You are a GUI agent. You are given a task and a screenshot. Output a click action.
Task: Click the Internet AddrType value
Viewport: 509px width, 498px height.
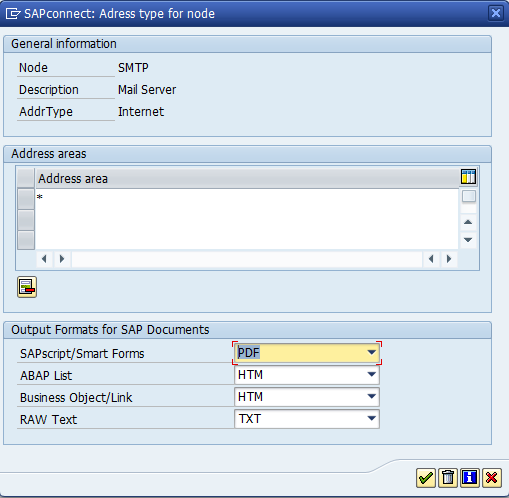[x=141, y=112]
